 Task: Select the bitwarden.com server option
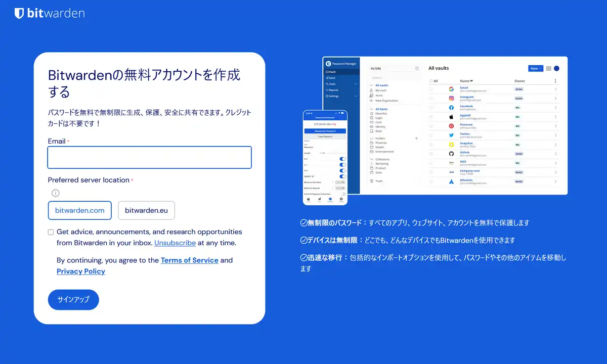80,210
